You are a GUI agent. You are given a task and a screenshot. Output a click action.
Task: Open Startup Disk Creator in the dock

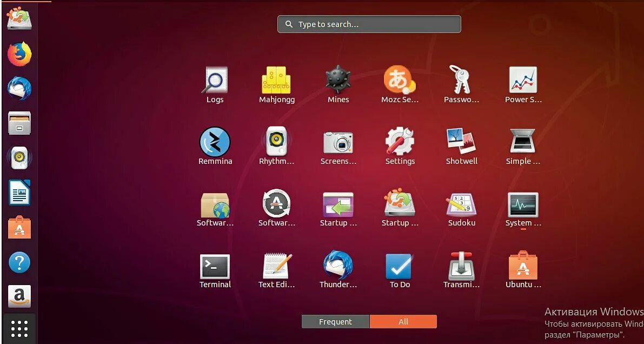pyautogui.click(x=19, y=18)
